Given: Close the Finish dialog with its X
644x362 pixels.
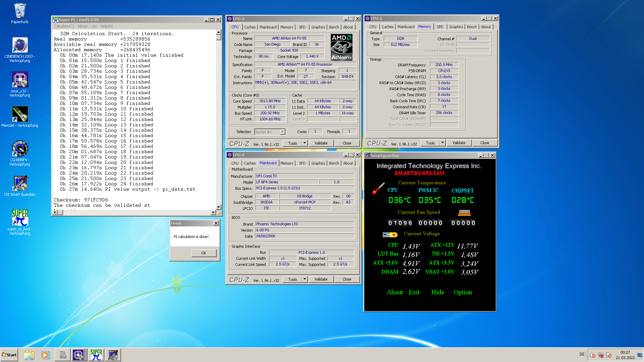Looking at the screenshot, I should [x=216, y=223].
